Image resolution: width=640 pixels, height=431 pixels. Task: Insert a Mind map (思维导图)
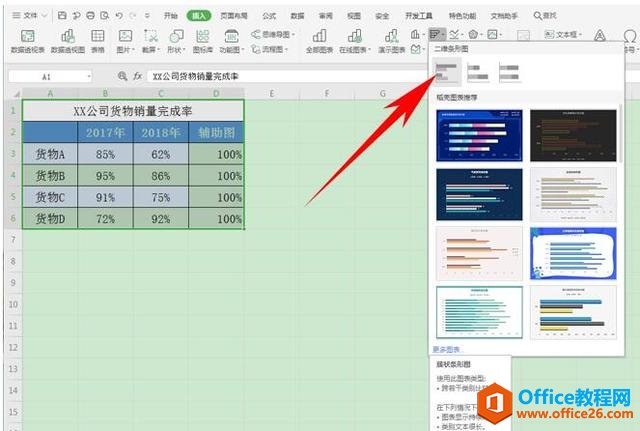[273, 34]
